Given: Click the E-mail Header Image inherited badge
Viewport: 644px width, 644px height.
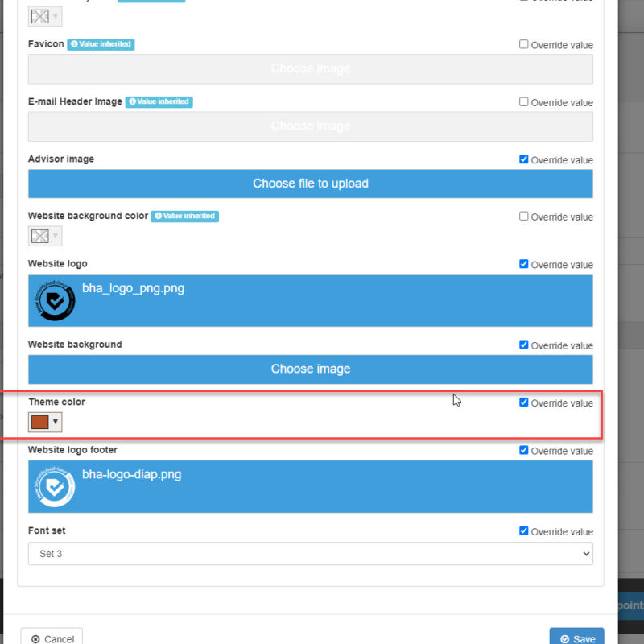Looking at the screenshot, I should pyautogui.click(x=159, y=102).
